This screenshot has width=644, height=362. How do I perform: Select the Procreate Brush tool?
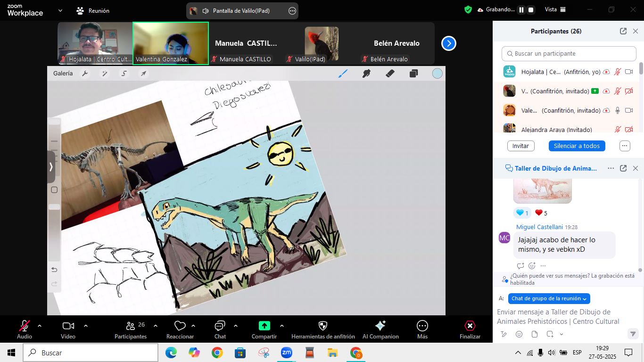pyautogui.click(x=343, y=74)
